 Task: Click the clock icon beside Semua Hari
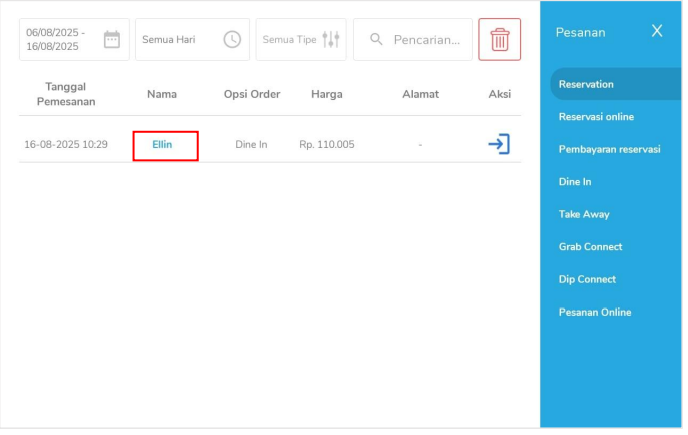pyautogui.click(x=232, y=40)
